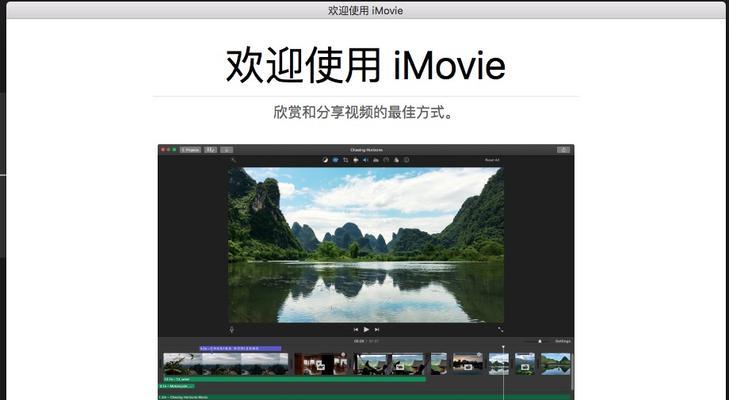Click the viewer landscape preview image
Viewport: 729px width, 400px height.
pos(366,245)
